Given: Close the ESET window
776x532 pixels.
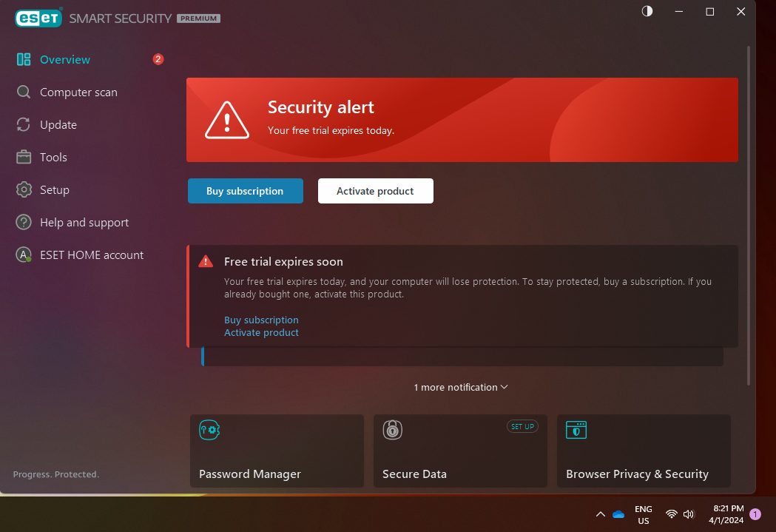Looking at the screenshot, I should pos(741,11).
